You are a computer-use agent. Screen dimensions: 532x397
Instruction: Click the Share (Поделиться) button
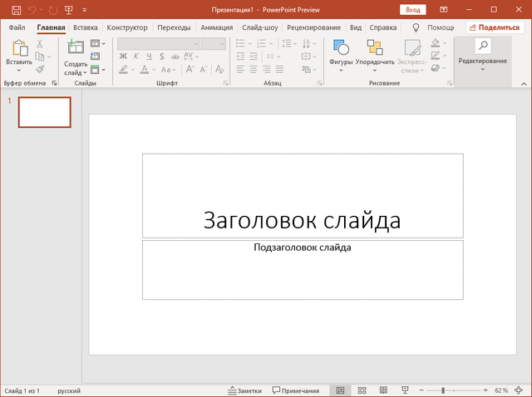point(494,27)
